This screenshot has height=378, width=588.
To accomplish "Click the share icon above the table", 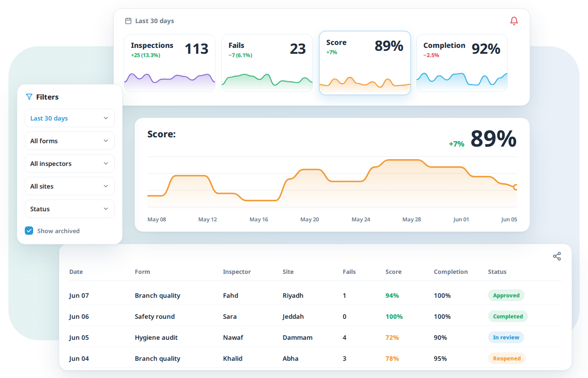I will coord(557,256).
